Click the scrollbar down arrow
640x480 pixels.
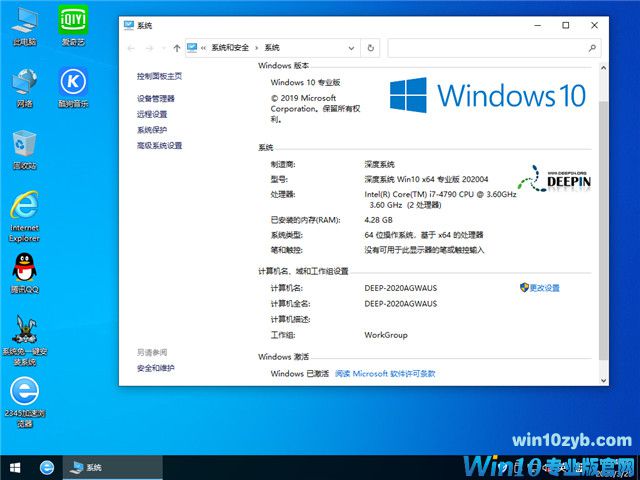603,380
